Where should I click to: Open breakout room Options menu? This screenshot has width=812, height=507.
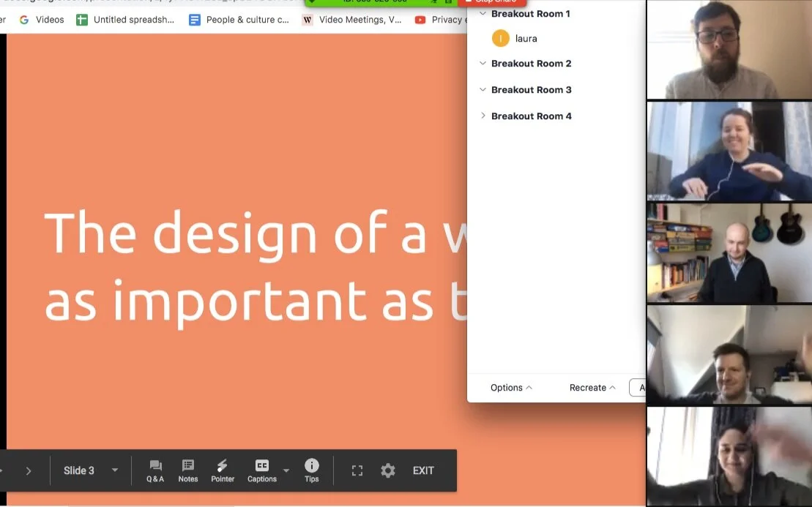511,388
